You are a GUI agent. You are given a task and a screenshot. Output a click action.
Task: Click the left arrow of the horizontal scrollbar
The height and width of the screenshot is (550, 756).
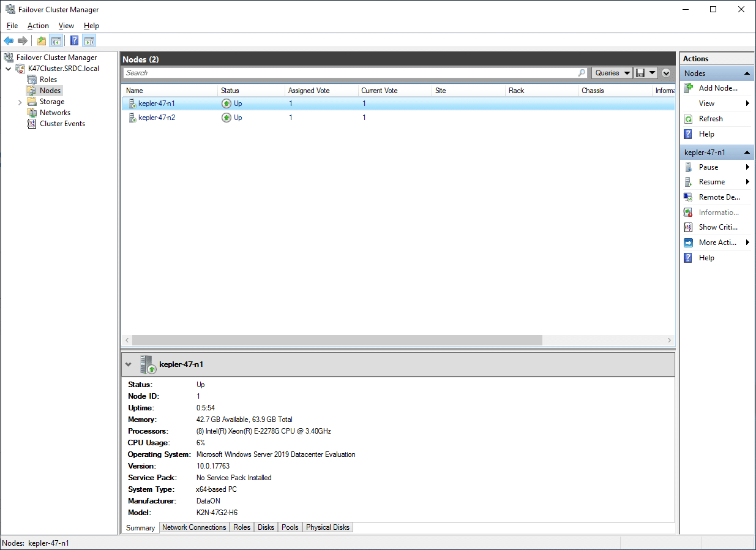click(127, 340)
